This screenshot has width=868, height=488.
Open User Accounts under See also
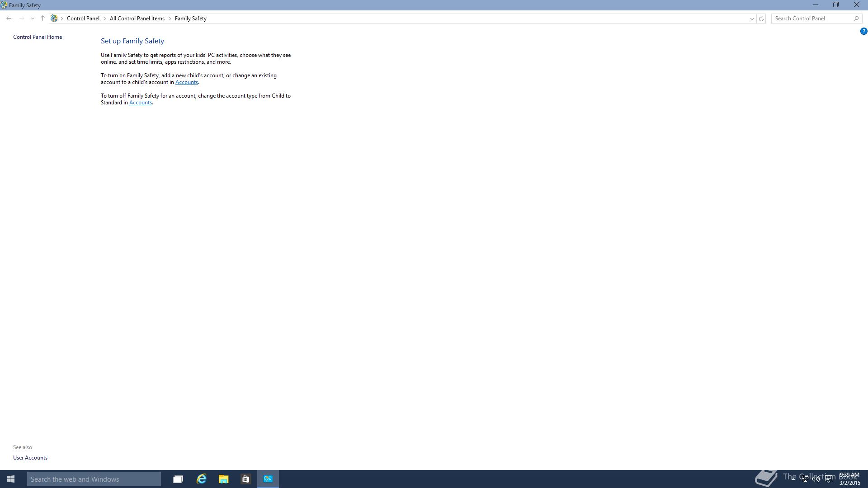(x=30, y=458)
